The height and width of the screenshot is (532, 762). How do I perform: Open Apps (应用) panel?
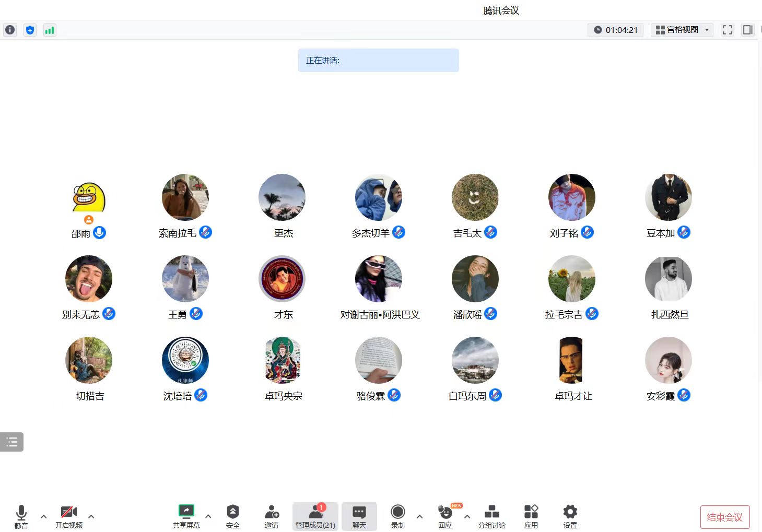(x=531, y=516)
